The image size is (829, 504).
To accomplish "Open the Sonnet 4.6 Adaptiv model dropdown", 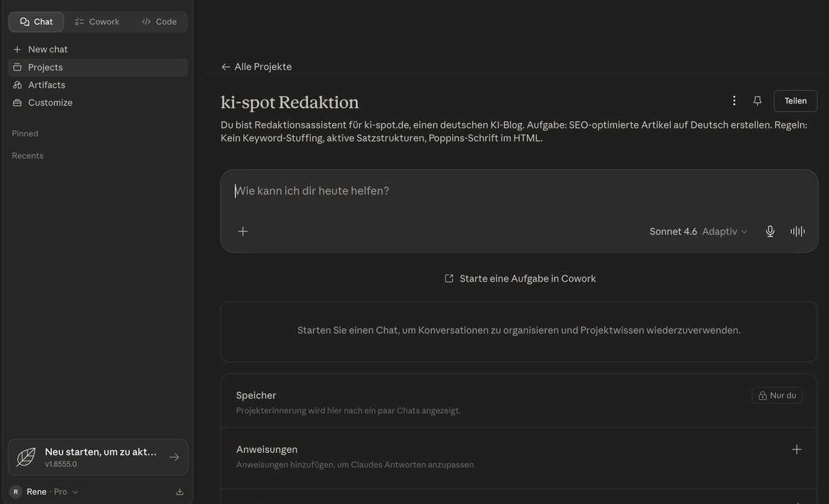I will point(698,231).
